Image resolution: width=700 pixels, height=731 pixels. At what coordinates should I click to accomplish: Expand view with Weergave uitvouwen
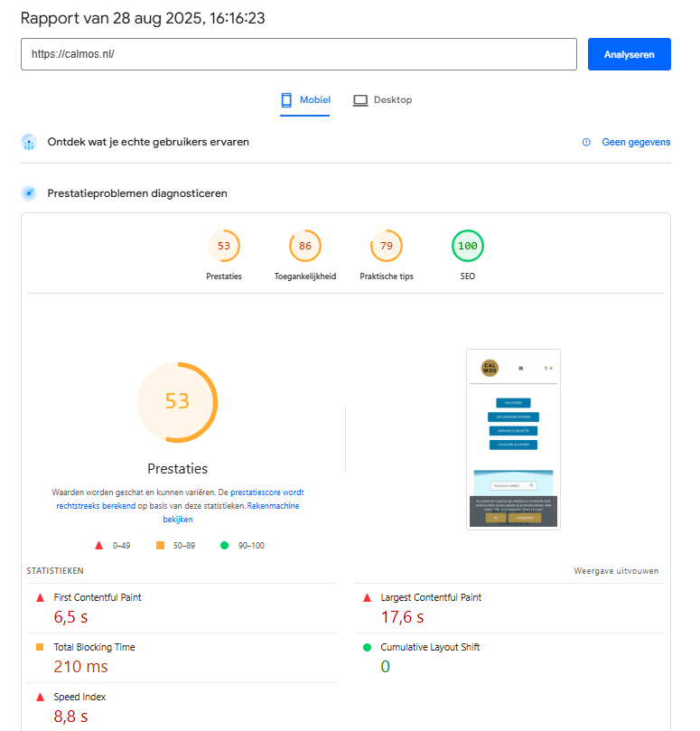click(x=616, y=571)
